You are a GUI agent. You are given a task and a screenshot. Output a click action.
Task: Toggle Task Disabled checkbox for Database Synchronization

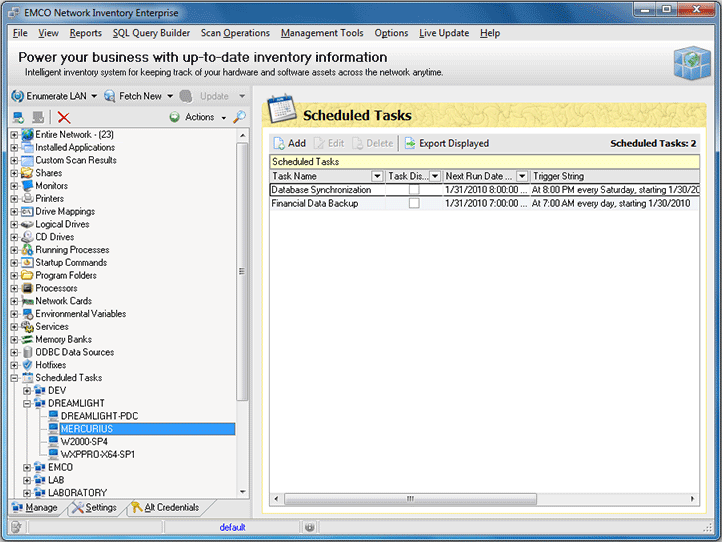coord(414,190)
